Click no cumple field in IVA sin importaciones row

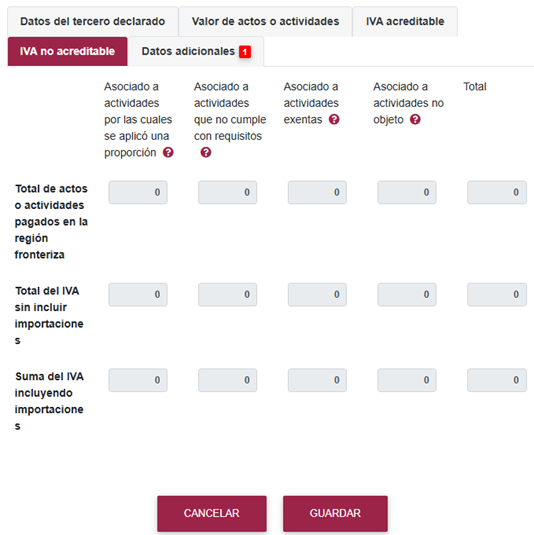227,294
